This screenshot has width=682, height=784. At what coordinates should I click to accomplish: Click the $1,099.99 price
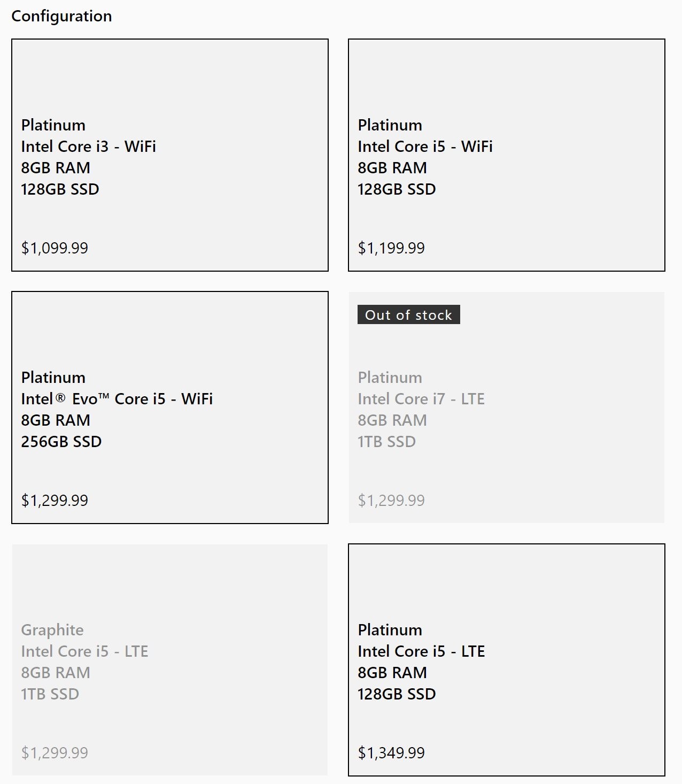click(55, 248)
